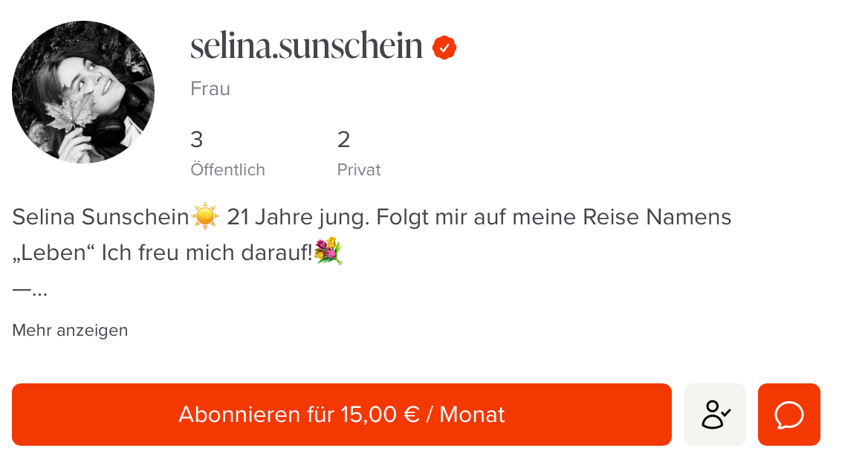Subscribe for 15,00 € per month
The image size is (868, 474).
point(341,415)
